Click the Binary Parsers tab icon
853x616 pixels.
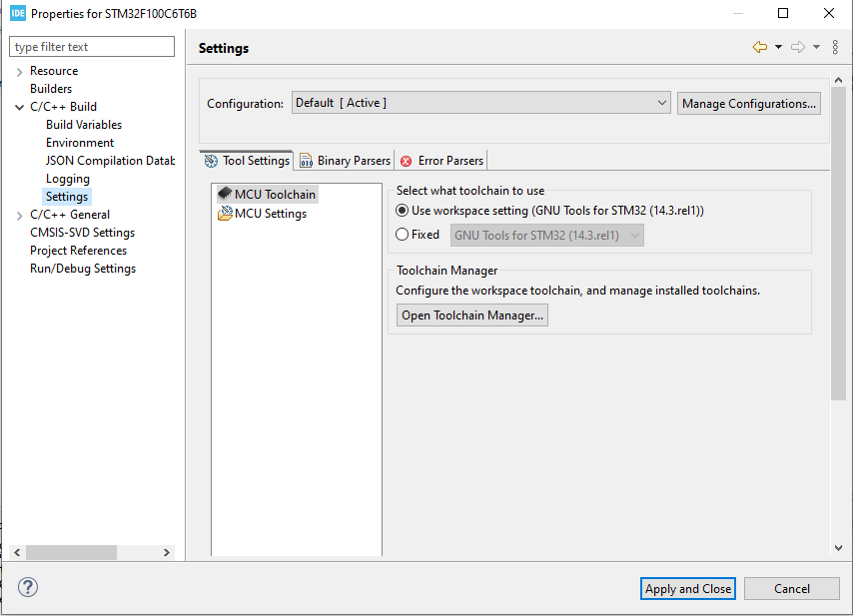click(307, 161)
